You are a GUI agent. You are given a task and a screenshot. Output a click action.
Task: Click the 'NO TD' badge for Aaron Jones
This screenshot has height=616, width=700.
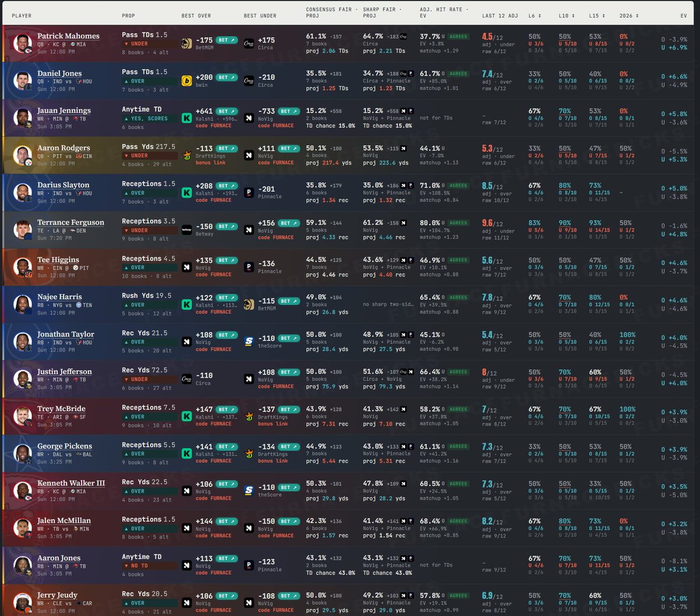(x=149, y=566)
